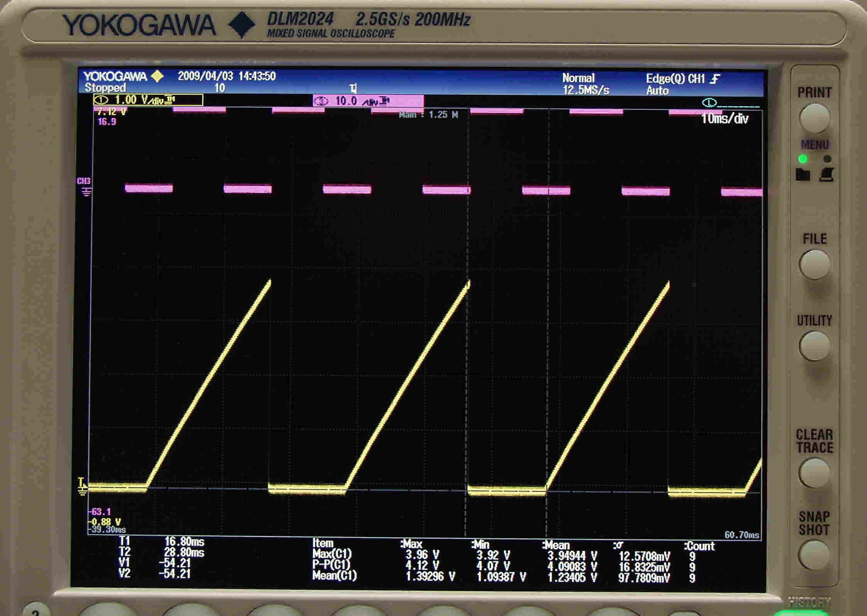Click the V1 "-54.21" cursor value
The image size is (867, 616).
pyautogui.click(x=175, y=563)
